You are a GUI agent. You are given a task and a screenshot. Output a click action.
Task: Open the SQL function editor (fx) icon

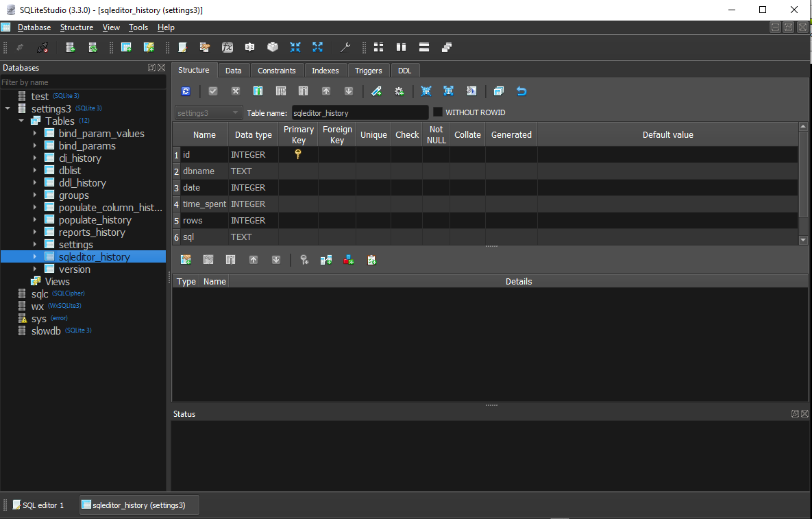(227, 47)
